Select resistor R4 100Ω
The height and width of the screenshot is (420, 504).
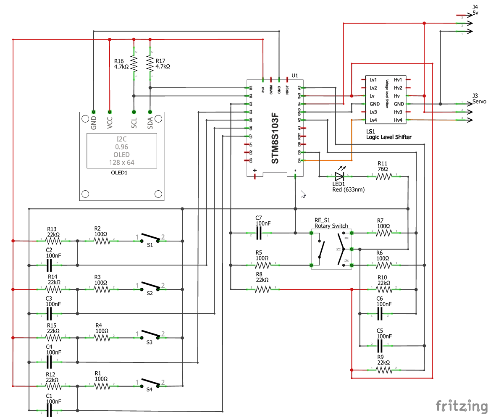[x=102, y=338]
